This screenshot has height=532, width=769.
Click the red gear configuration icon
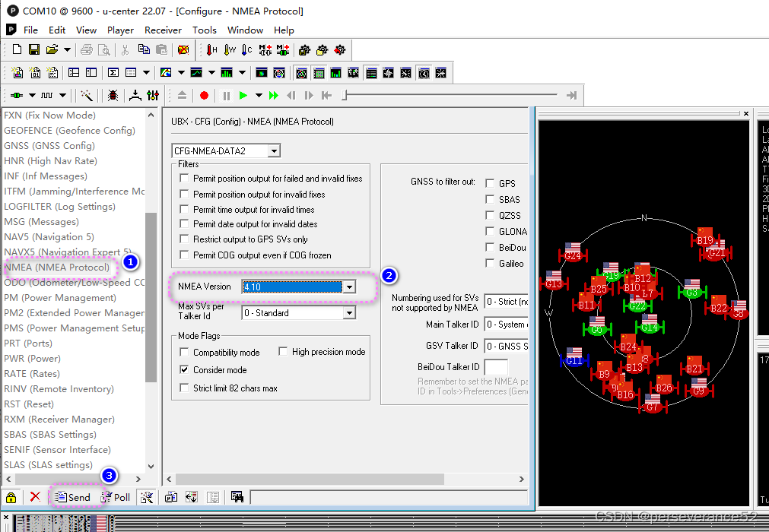click(340, 49)
